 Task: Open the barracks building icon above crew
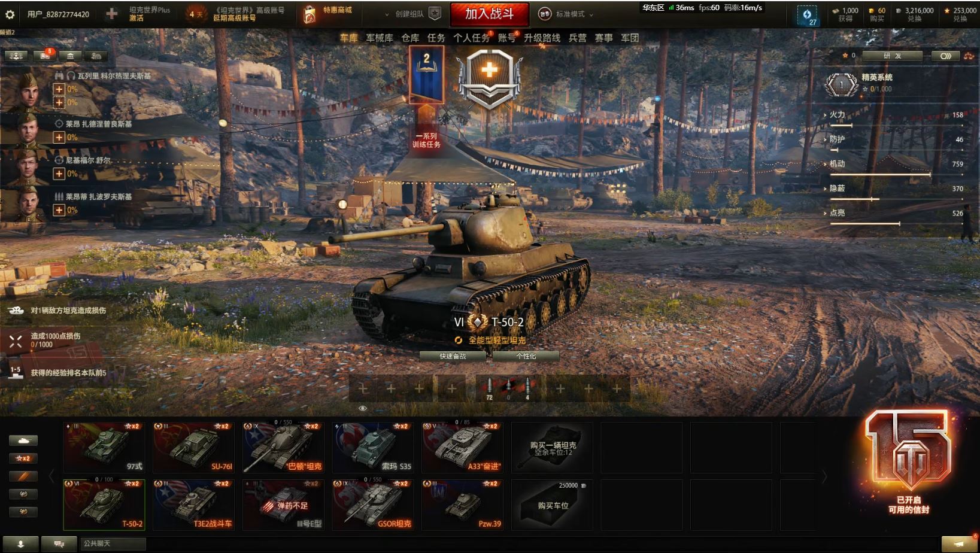coord(71,56)
